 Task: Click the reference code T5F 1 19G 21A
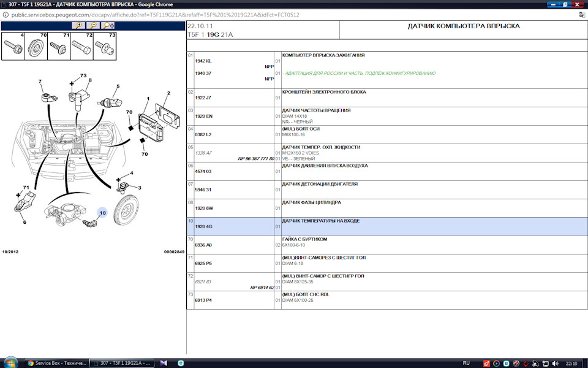coord(210,34)
